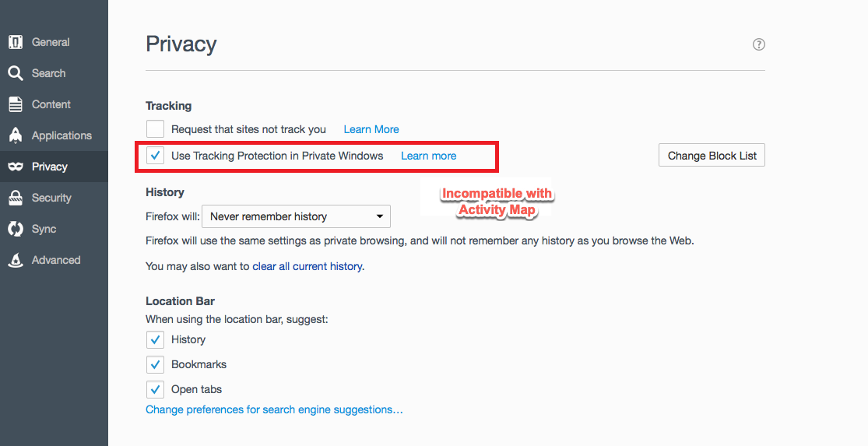Open the Sync arrows icon
The height and width of the screenshot is (446, 868).
[x=16, y=229]
